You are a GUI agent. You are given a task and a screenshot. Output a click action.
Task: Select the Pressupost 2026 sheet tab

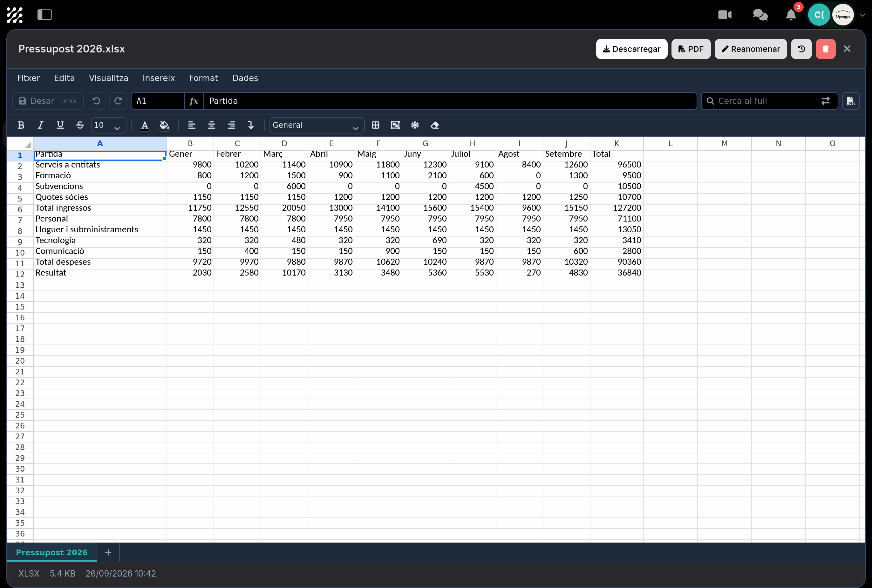(52, 552)
